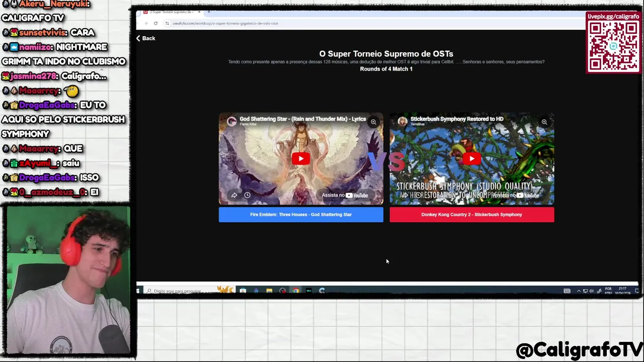Click 'Rounds of 4 Match 1' text
Image resolution: width=644 pixels, height=362 pixels.
386,69
